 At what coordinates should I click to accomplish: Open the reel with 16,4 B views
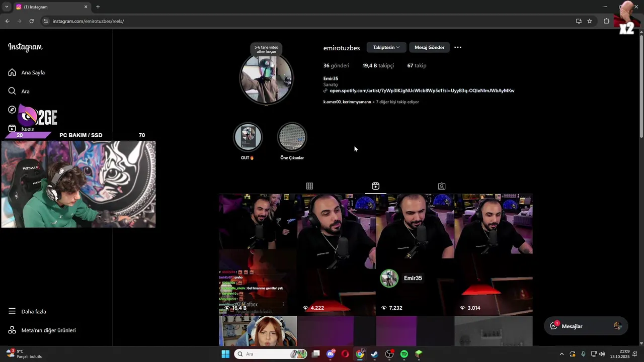[258, 254]
